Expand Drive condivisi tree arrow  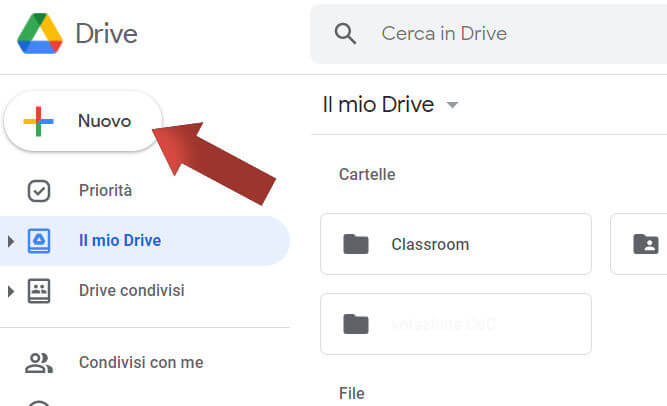(x=11, y=292)
